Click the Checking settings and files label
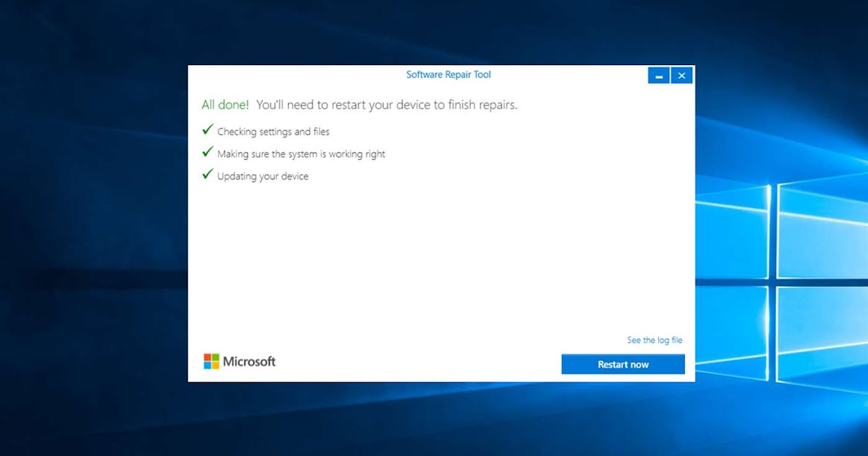868x456 pixels. (273, 132)
